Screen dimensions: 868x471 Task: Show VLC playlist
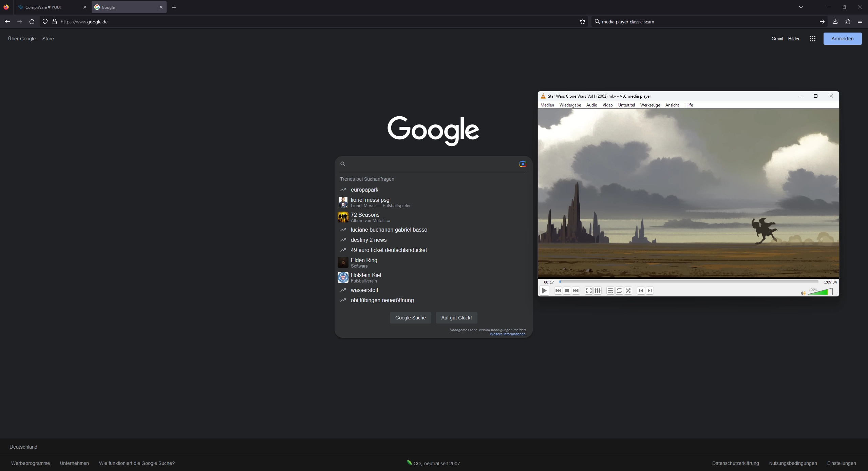(x=610, y=291)
